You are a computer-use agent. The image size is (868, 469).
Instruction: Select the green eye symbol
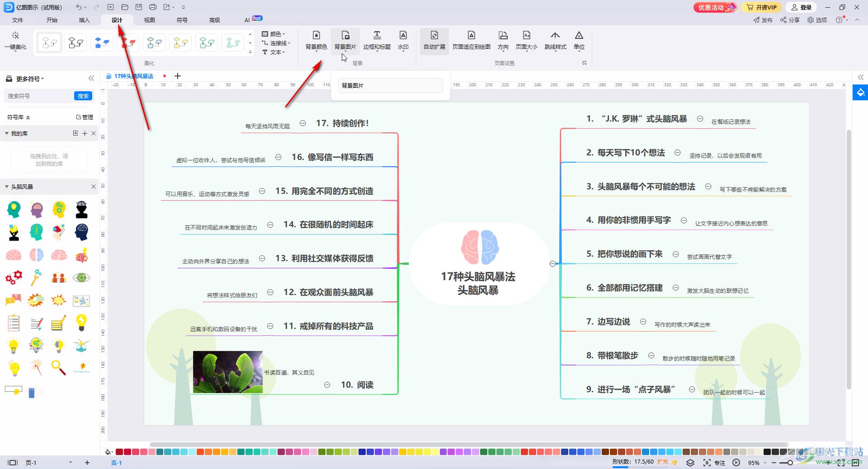click(x=81, y=277)
